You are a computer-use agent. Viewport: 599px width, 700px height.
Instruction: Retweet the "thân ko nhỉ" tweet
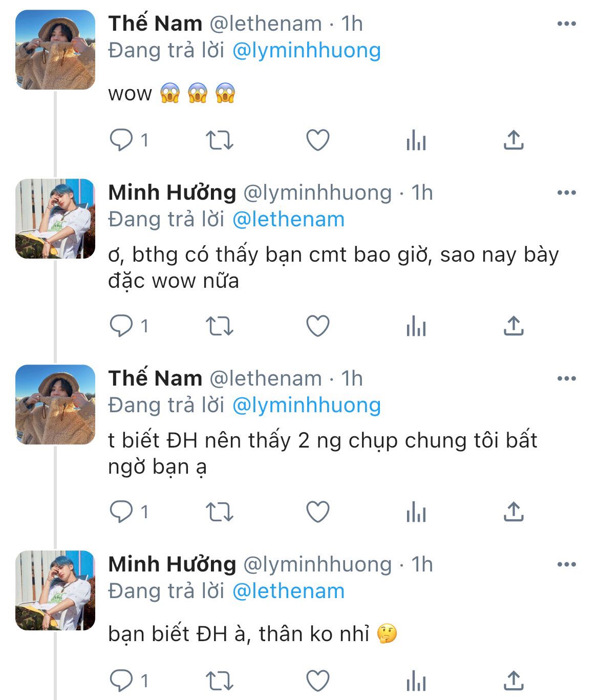tap(219, 681)
